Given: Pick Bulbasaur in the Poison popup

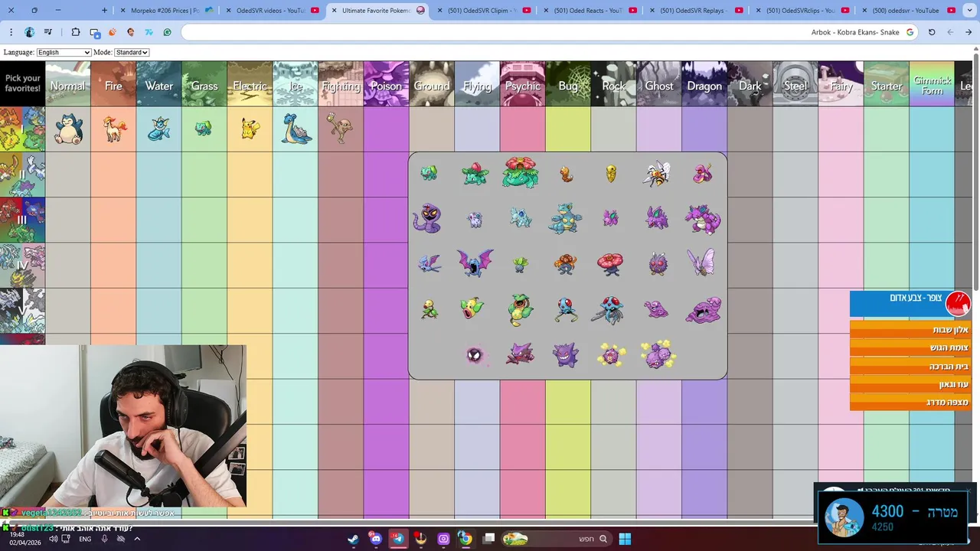Looking at the screenshot, I should tap(429, 173).
